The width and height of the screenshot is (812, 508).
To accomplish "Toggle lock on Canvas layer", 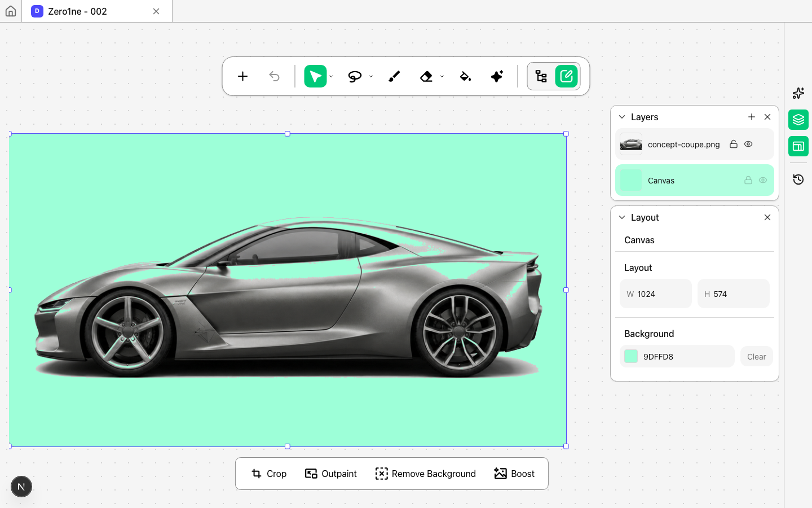I will point(748,180).
